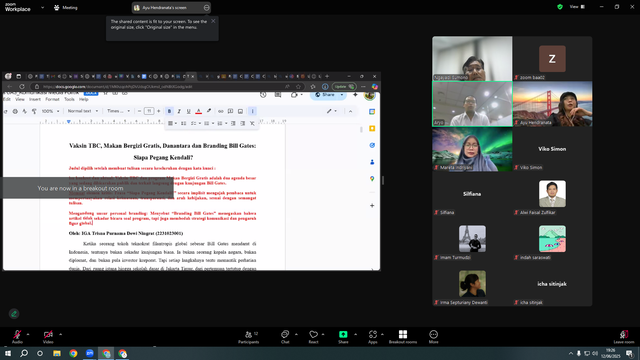Click the Share button in Google Docs
This screenshot has height=360, width=640.
pos(325,95)
